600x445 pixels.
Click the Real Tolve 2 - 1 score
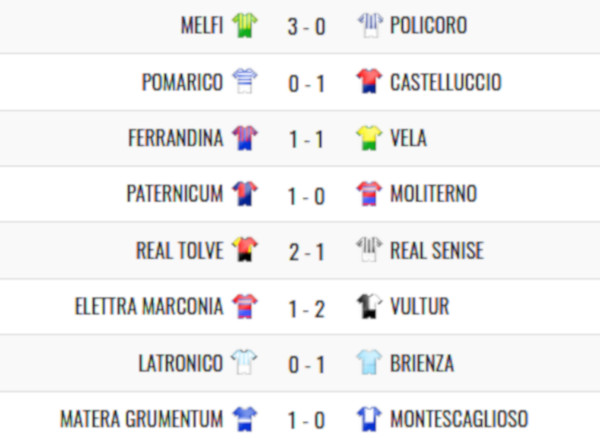[x=307, y=252]
